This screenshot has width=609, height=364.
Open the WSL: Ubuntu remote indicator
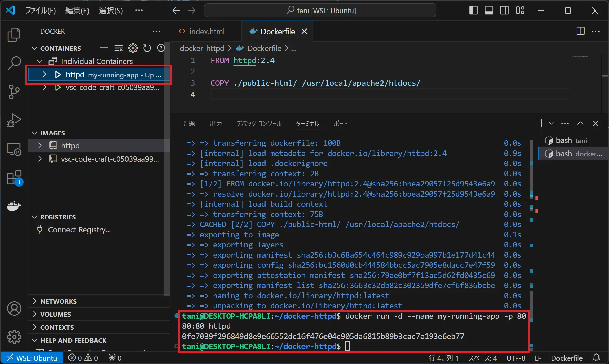pos(32,358)
